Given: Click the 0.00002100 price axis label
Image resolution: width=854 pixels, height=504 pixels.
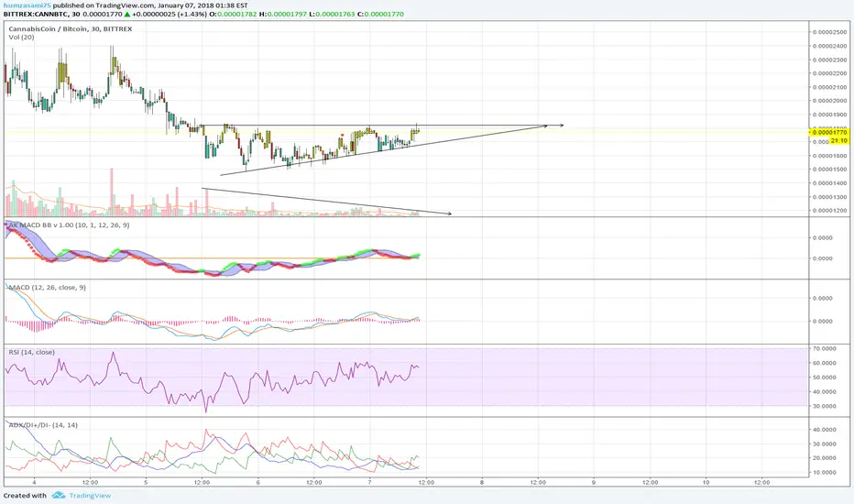Looking at the screenshot, I should point(829,87).
